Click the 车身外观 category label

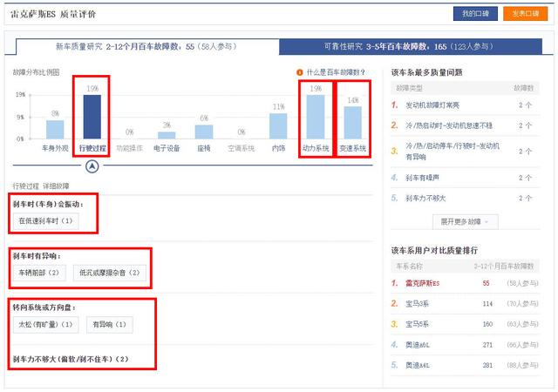55,148
